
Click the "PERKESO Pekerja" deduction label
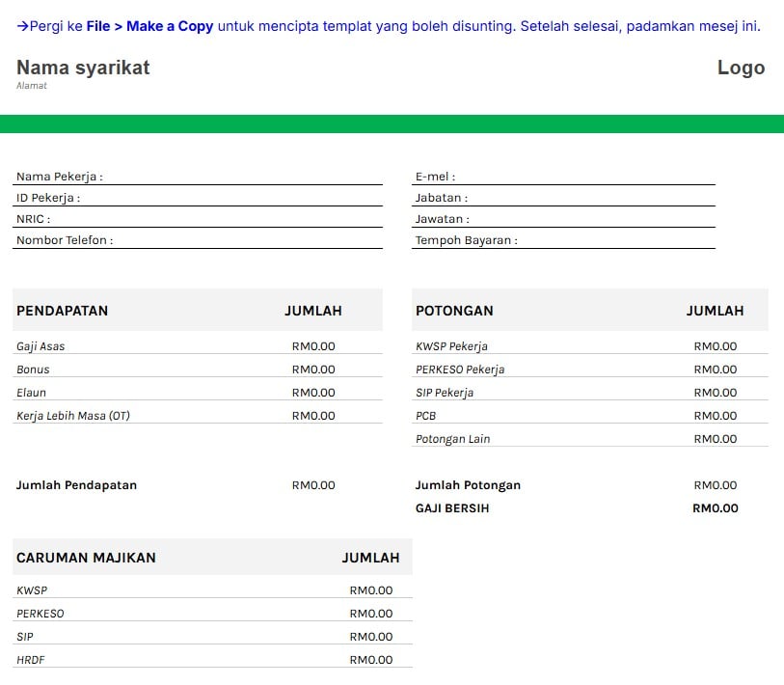(x=460, y=370)
